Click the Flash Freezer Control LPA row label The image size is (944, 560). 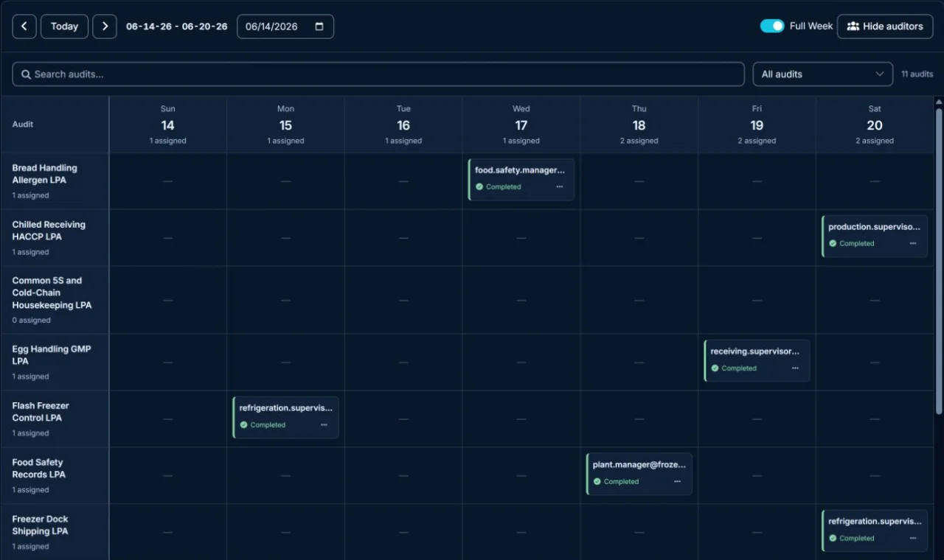pyautogui.click(x=41, y=412)
